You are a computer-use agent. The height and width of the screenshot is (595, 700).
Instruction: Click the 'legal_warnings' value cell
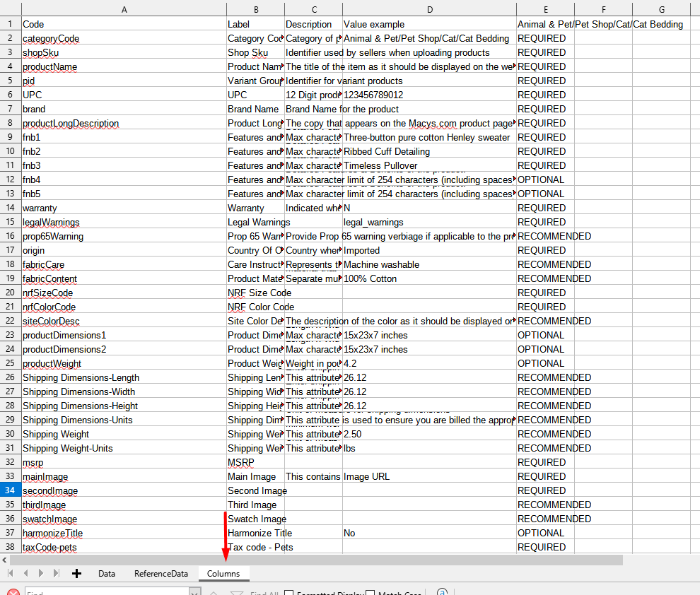[429, 222]
